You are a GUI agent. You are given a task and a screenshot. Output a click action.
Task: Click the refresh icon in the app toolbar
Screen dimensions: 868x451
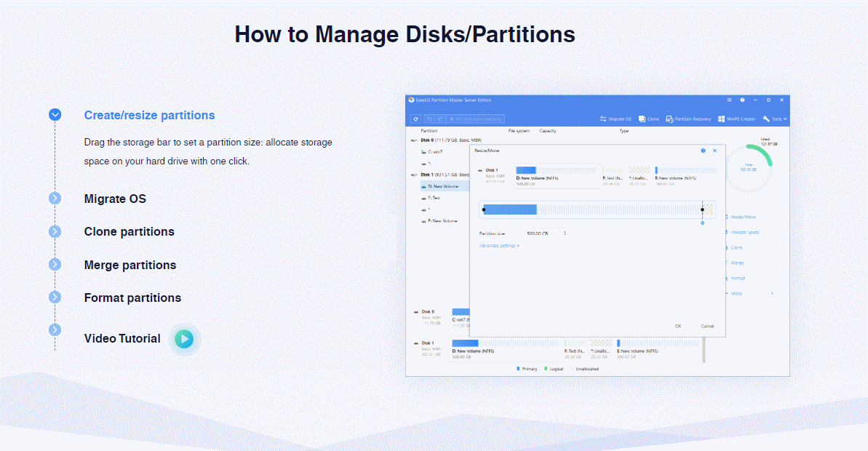tap(415, 119)
